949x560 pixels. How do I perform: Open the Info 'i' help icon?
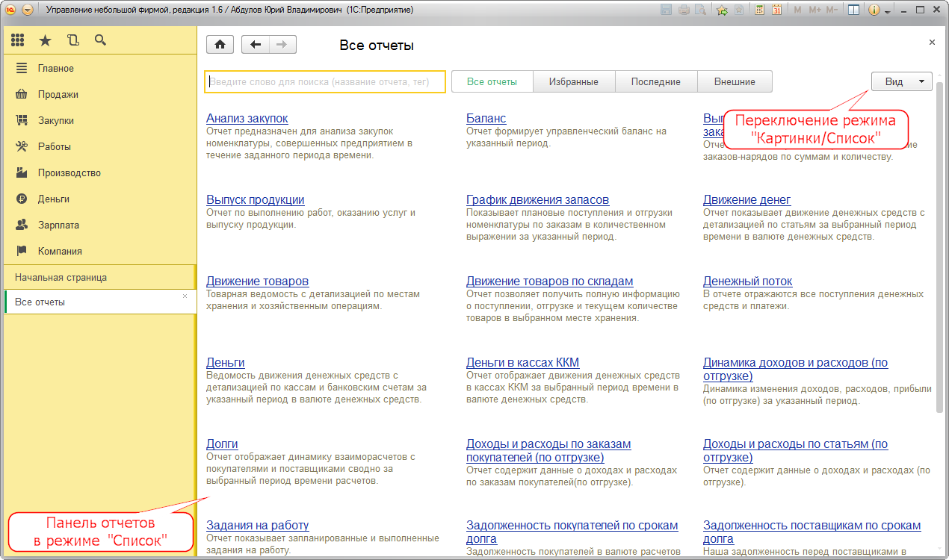point(875,10)
